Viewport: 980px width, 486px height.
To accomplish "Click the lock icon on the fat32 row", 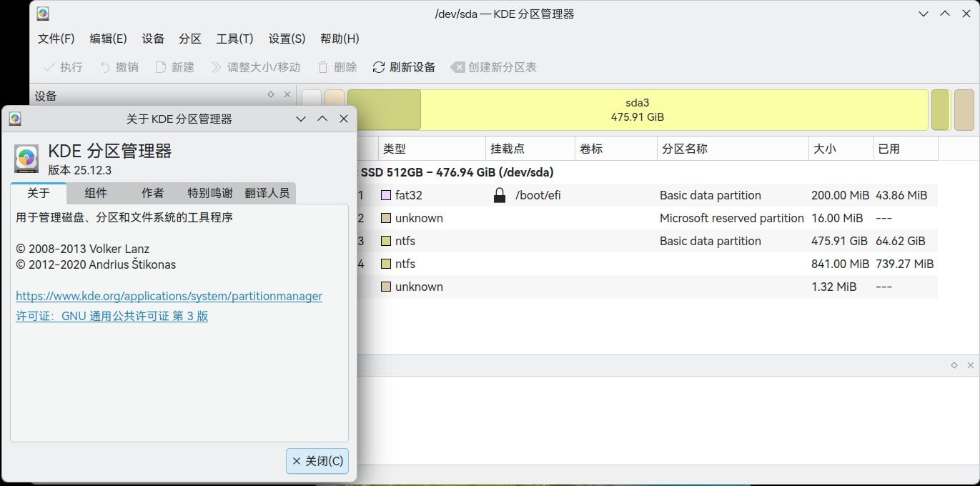I will pos(500,195).
